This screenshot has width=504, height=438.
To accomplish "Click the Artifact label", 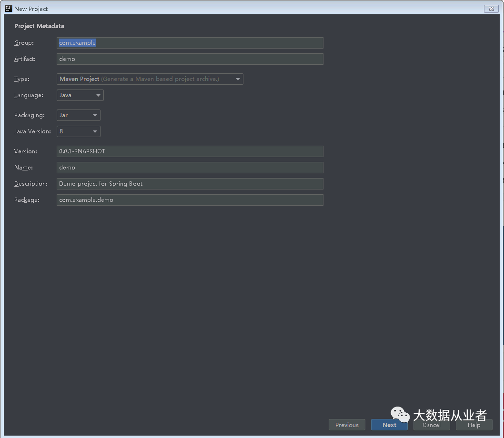I will tap(25, 59).
